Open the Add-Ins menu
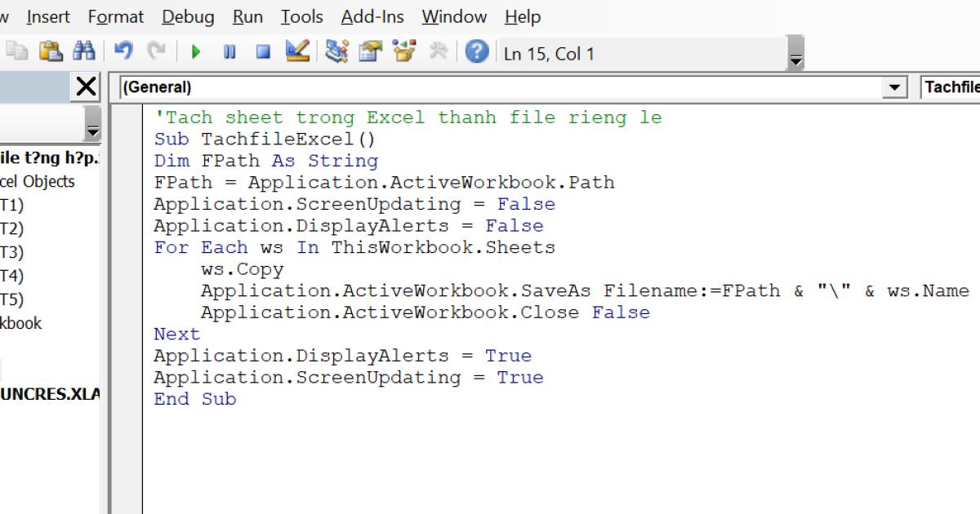Screen dimensions: 980x514 click(372, 16)
